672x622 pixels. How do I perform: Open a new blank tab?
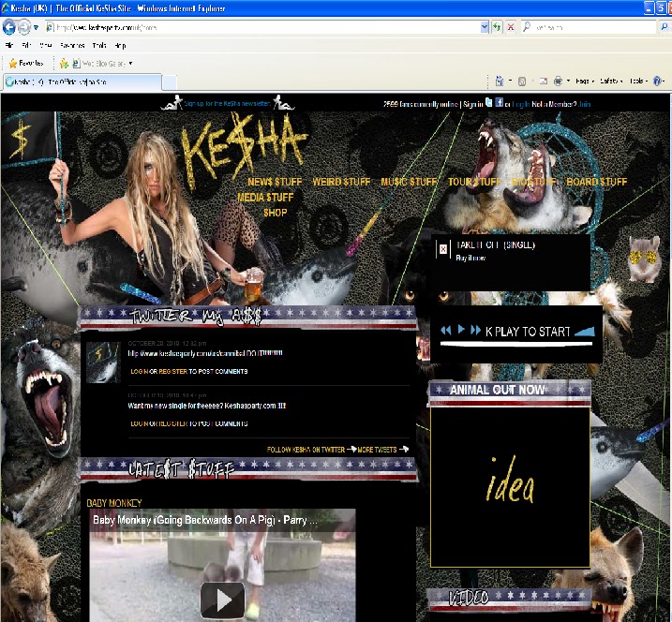[x=170, y=81]
